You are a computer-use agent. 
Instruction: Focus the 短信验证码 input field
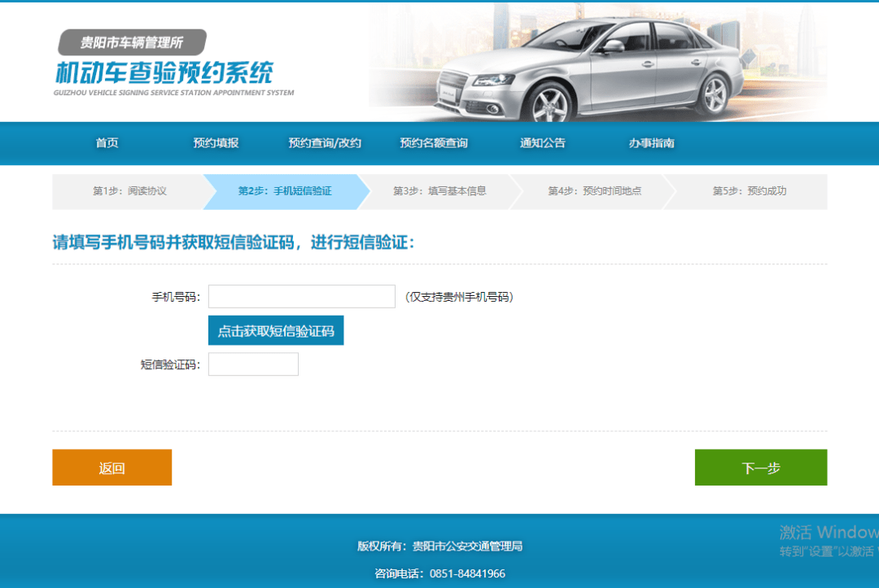[x=253, y=364]
